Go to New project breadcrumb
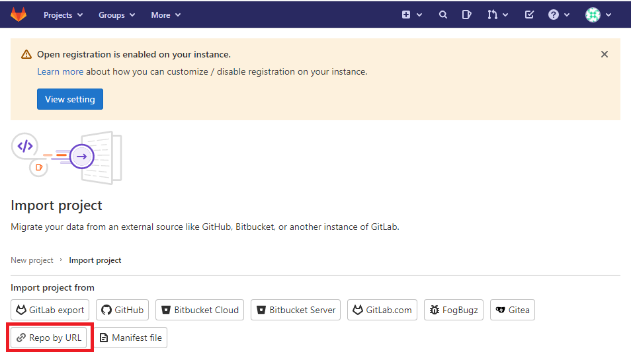This screenshot has height=364, width=631. click(x=32, y=260)
